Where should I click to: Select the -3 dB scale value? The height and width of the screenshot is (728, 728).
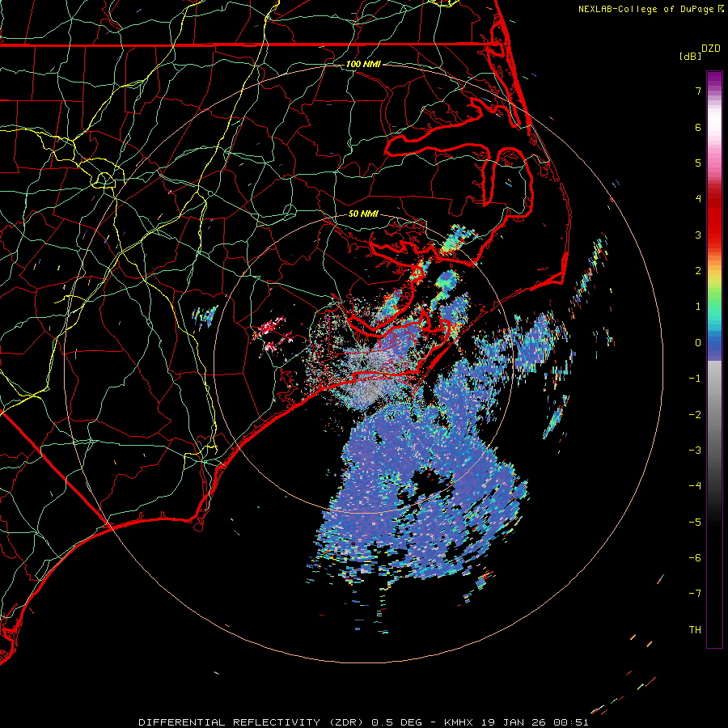point(695,451)
